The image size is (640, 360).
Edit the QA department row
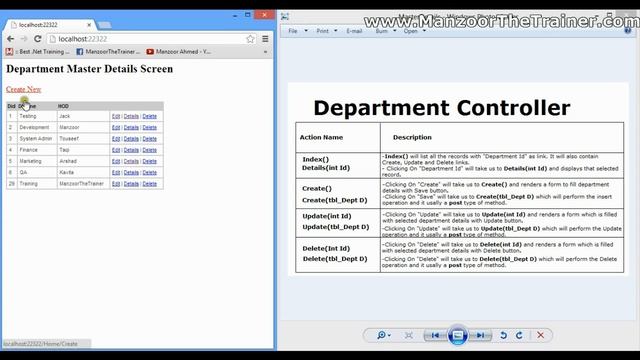coord(116,172)
